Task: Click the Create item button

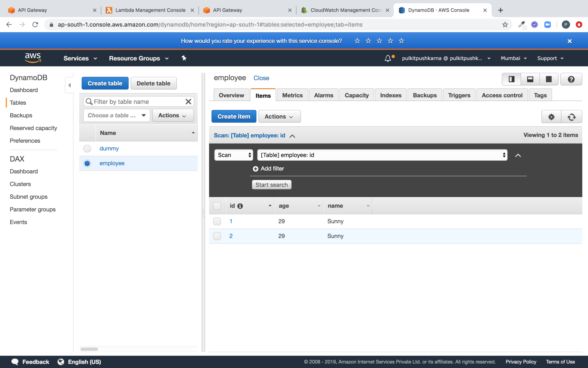Action: (234, 117)
